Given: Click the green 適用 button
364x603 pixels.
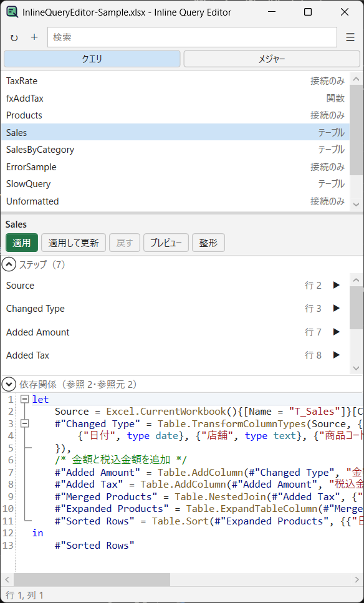Looking at the screenshot, I should [22, 243].
